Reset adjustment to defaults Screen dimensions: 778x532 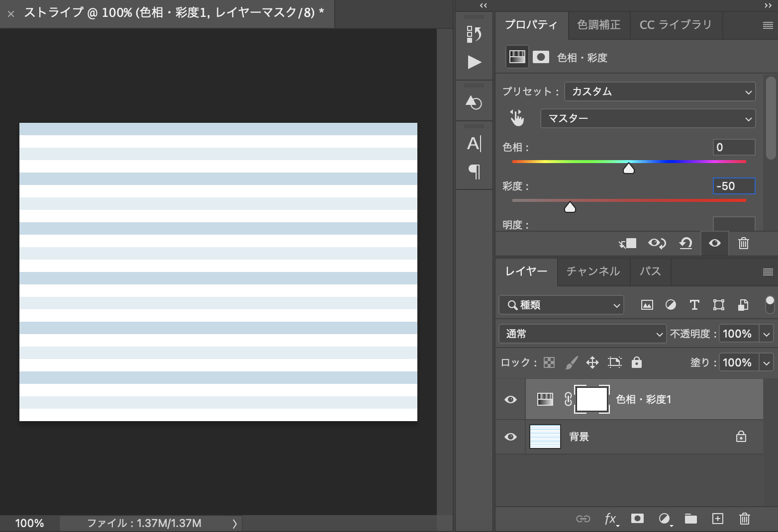coord(686,244)
